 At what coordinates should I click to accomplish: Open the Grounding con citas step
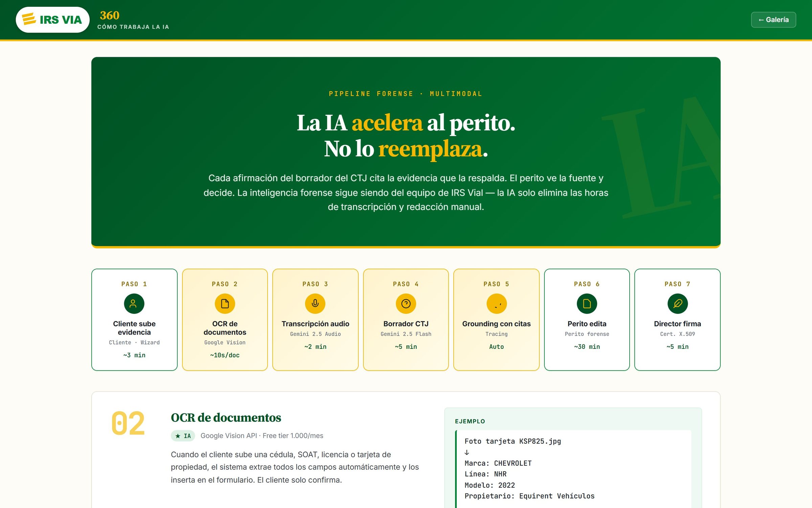496,320
